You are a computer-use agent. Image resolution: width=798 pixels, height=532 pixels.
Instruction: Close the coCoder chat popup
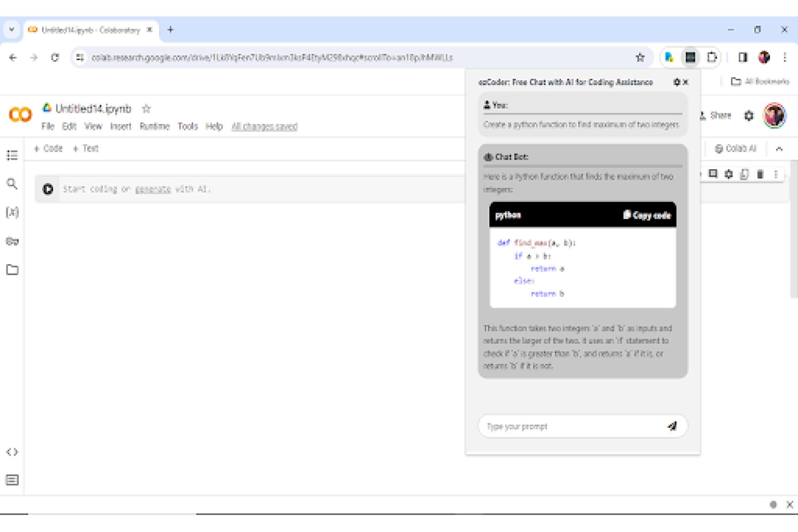tap(686, 82)
